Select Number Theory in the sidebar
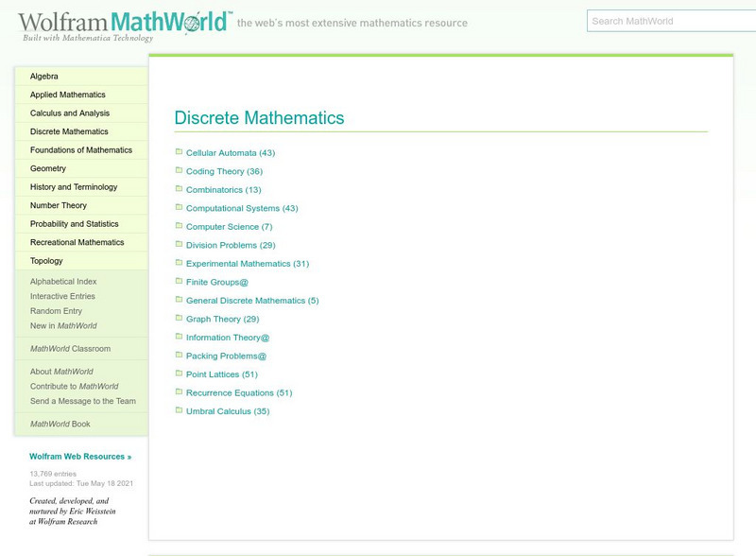 click(81, 205)
